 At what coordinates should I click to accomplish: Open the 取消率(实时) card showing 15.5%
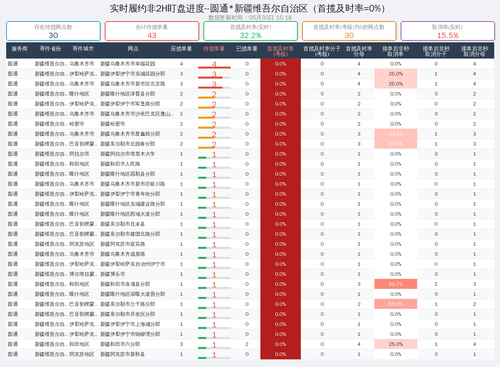448,31
